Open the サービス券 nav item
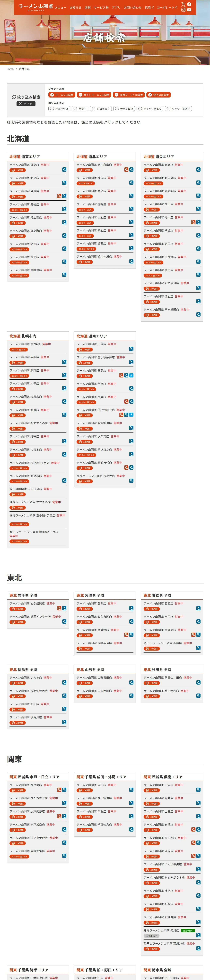Screen dimensions: 210x980 (101, 8)
